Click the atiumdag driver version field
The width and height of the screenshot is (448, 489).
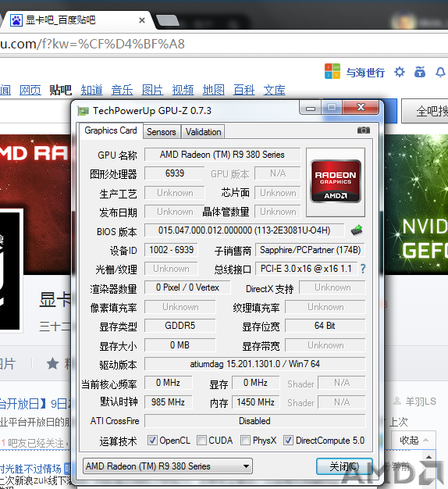tap(254, 364)
